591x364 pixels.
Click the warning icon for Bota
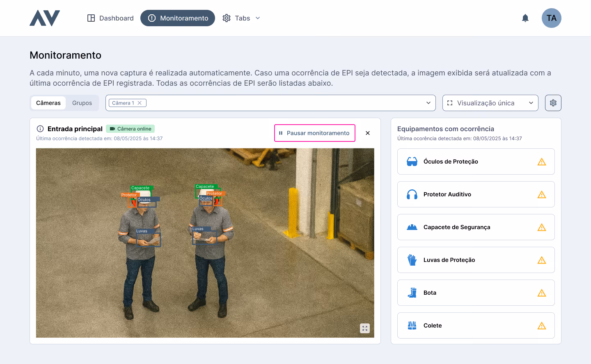[542, 293]
